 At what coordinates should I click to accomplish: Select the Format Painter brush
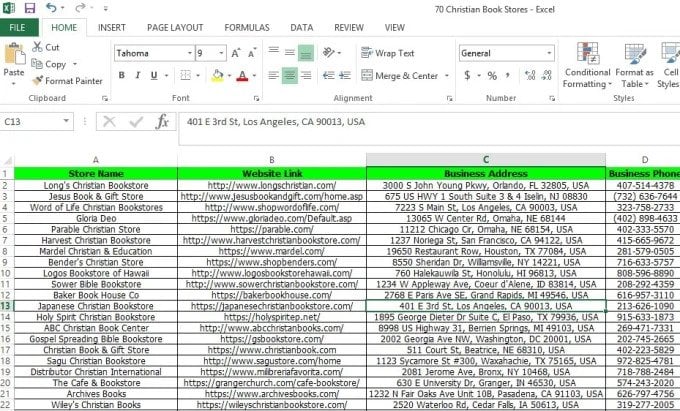[x=37, y=81]
